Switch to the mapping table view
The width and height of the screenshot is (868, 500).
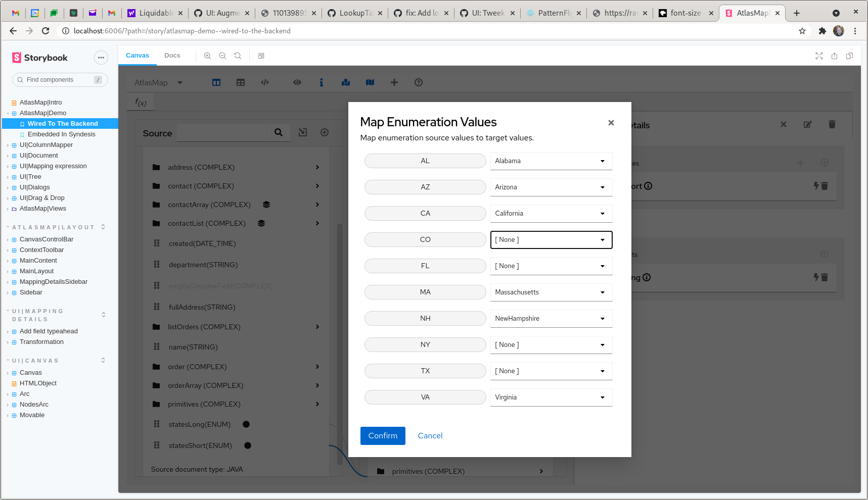coord(241,82)
